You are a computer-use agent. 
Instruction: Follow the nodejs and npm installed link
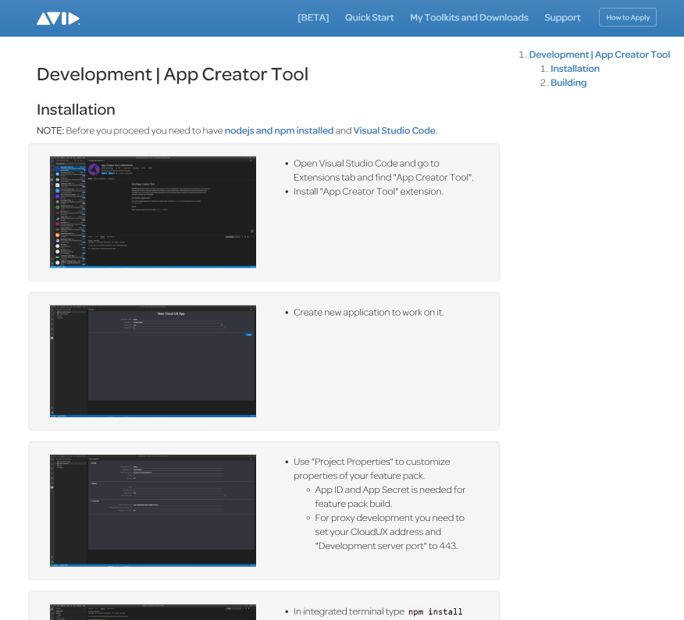coord(279,130)
